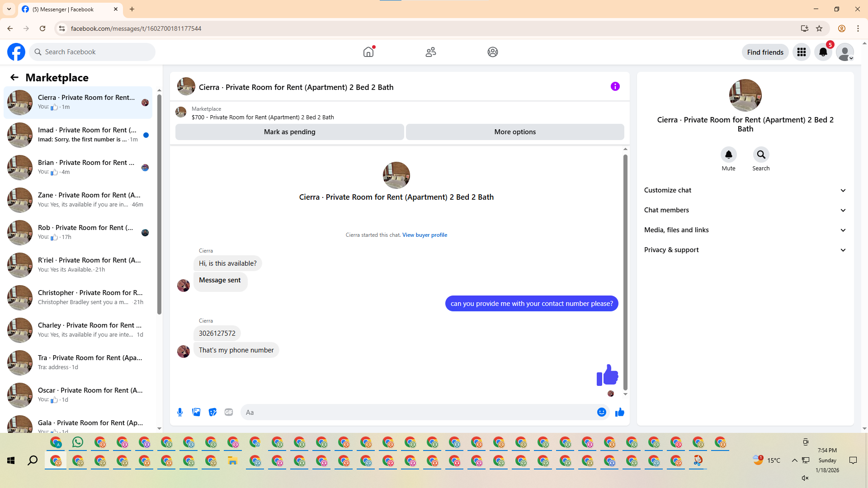This screenshot has width=868, height=488.
Task: Mute this conversation
Action: click(x=728, y=155)
